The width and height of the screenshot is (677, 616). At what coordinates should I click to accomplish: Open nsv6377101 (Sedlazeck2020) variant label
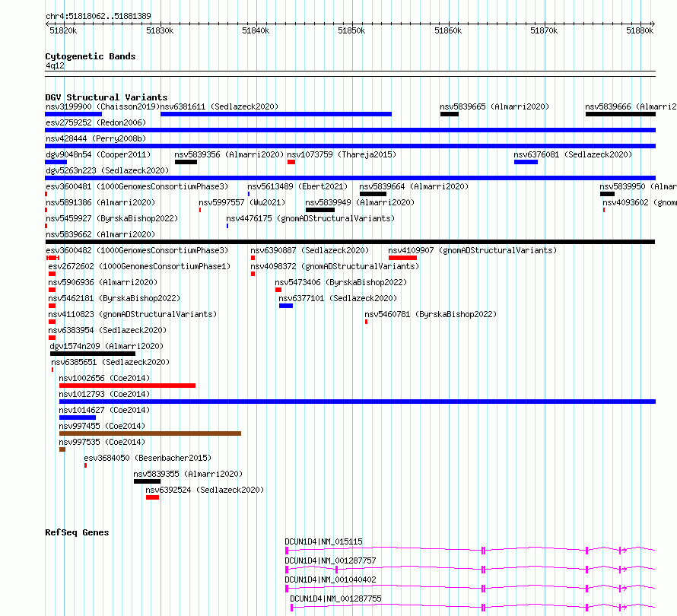(x=338, y=298)
